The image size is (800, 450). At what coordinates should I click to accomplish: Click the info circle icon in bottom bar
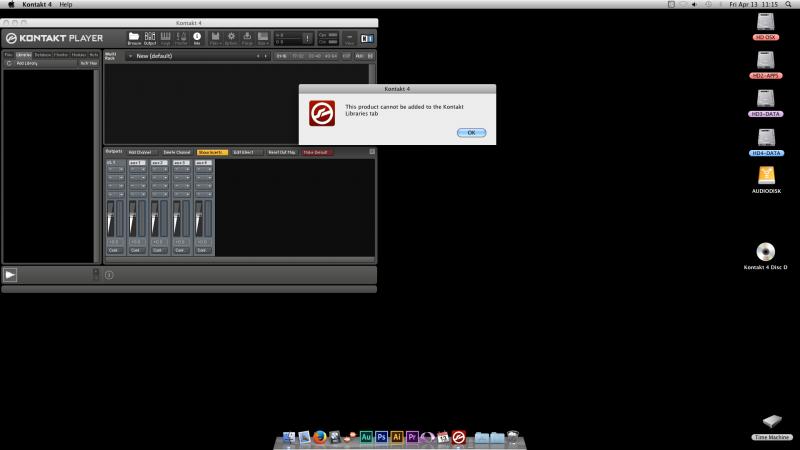pyautogui.click(x=109, y=275)
